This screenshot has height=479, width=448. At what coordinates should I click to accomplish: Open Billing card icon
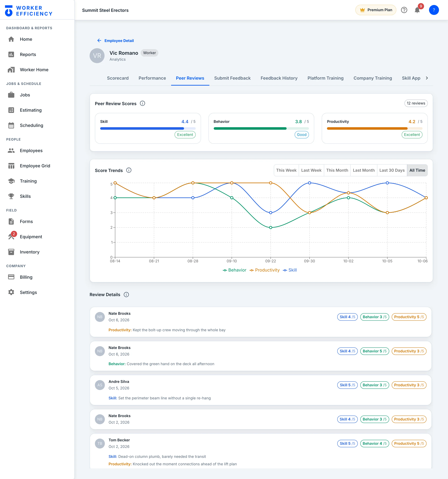tap(11, 277)
